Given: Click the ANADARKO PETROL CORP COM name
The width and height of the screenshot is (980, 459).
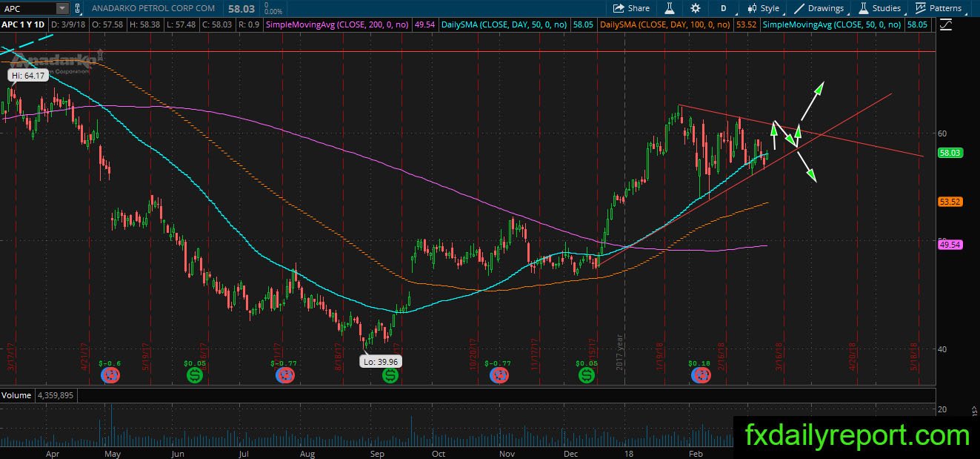Looking at the screenshot, I should point(155,8).
